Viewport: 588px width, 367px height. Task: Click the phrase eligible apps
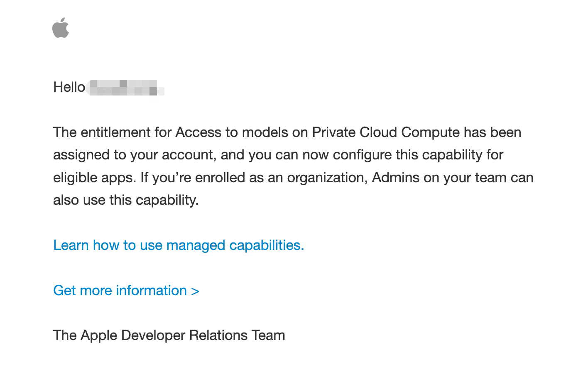point(94,178)
